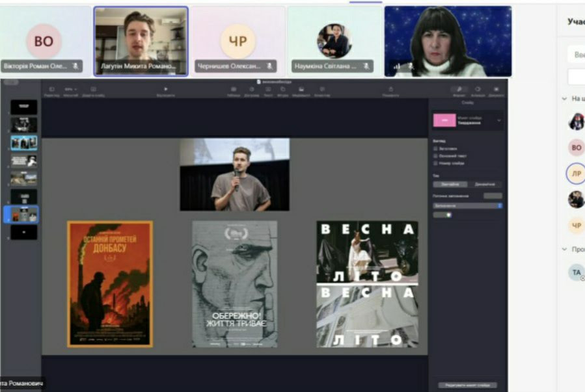Click the Редагувати макет слайда button
585x392 pixels.
click(467, 385)
